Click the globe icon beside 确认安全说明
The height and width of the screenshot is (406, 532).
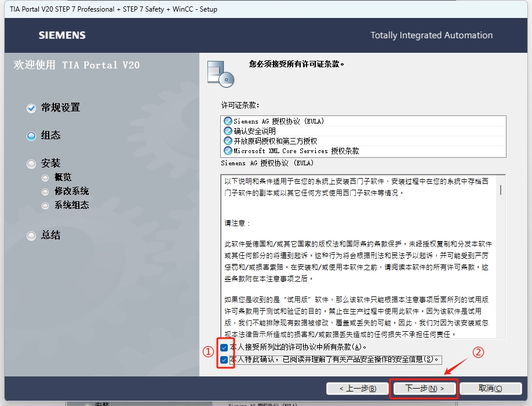(228, 130)
